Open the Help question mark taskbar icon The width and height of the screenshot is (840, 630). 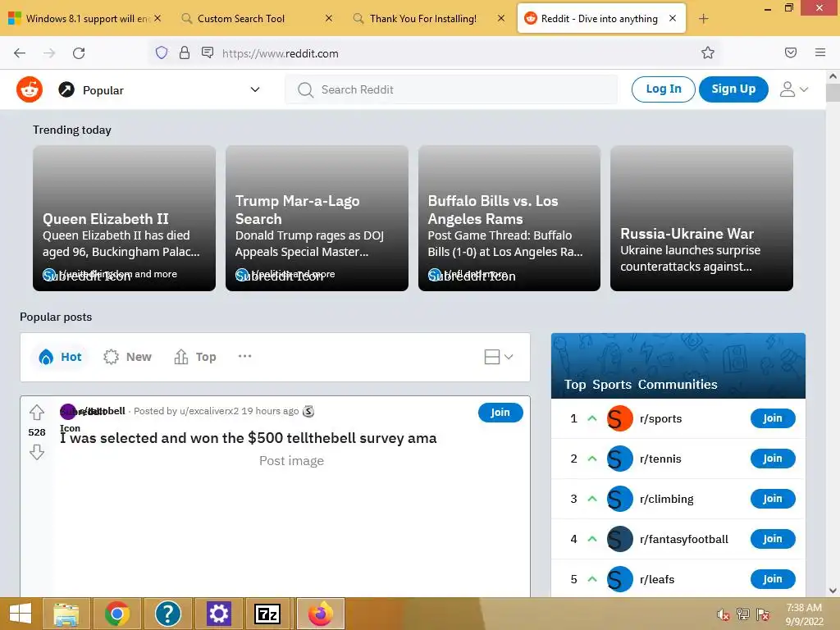click(167, 614)
